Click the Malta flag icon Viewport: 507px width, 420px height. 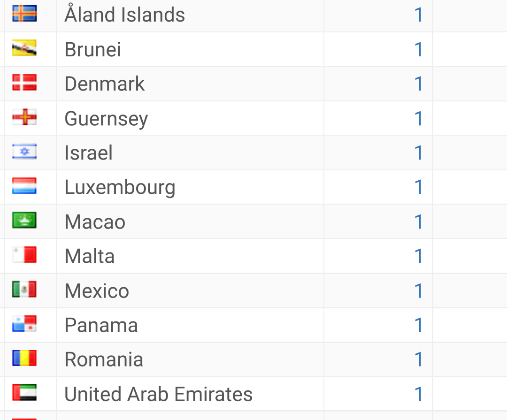click(x=24, y=255)
